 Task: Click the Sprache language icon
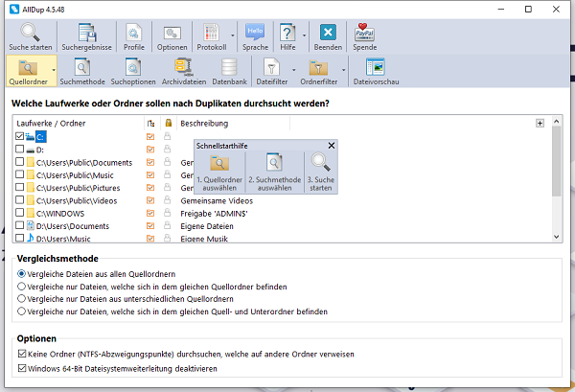point(255,33)
